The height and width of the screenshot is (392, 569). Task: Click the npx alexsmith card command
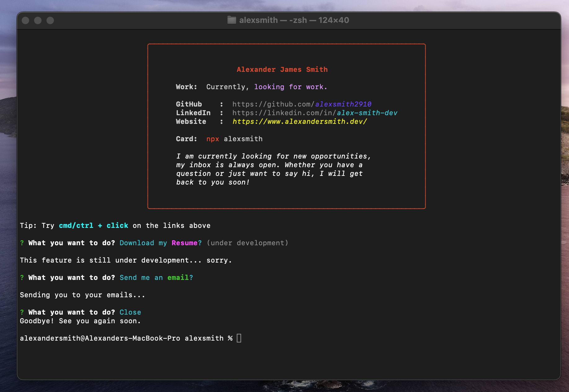point(235,139)
